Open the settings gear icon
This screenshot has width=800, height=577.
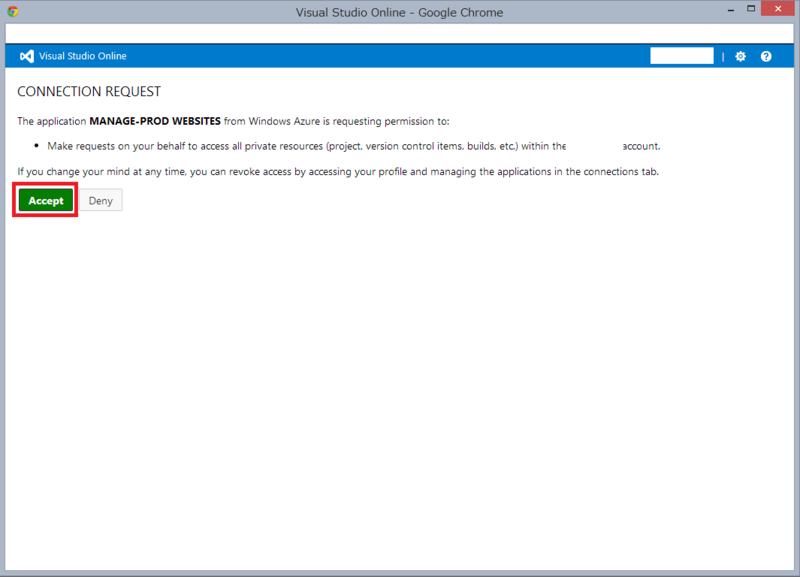tap(740, 57)
